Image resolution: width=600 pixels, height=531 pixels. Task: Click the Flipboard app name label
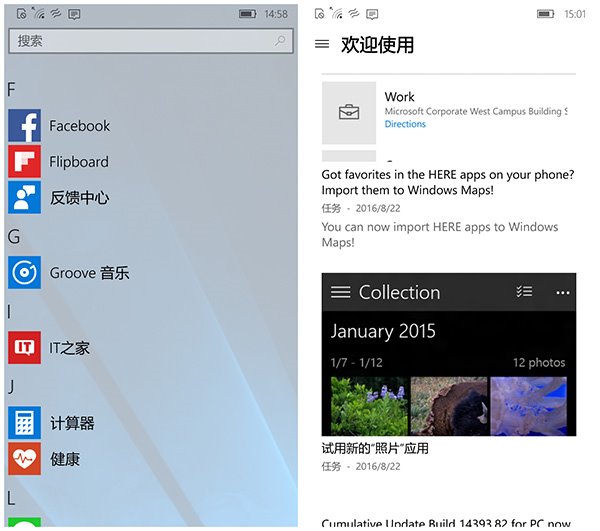[x=79, y=162]
